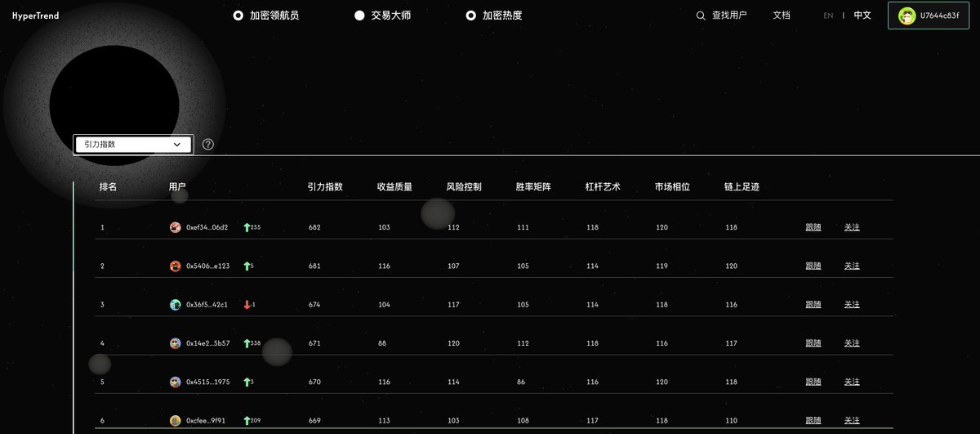Open the user avatar in account button

(906, 16)
